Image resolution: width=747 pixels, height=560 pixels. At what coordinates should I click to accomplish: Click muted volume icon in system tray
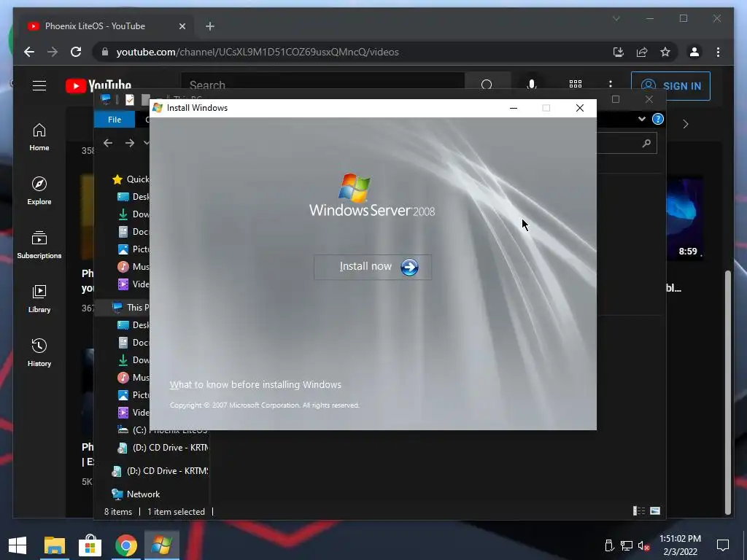tap(643, 545)
